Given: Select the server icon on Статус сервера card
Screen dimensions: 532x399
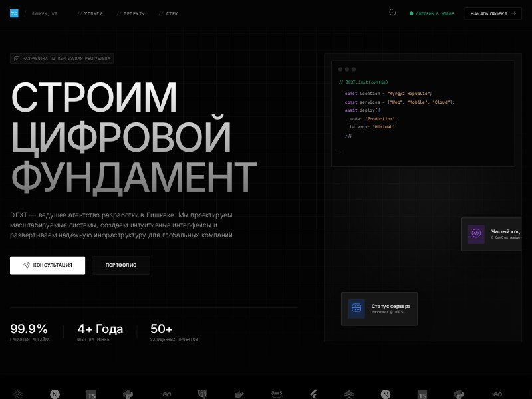Looking at the screenshot, I should click(356, 307).
